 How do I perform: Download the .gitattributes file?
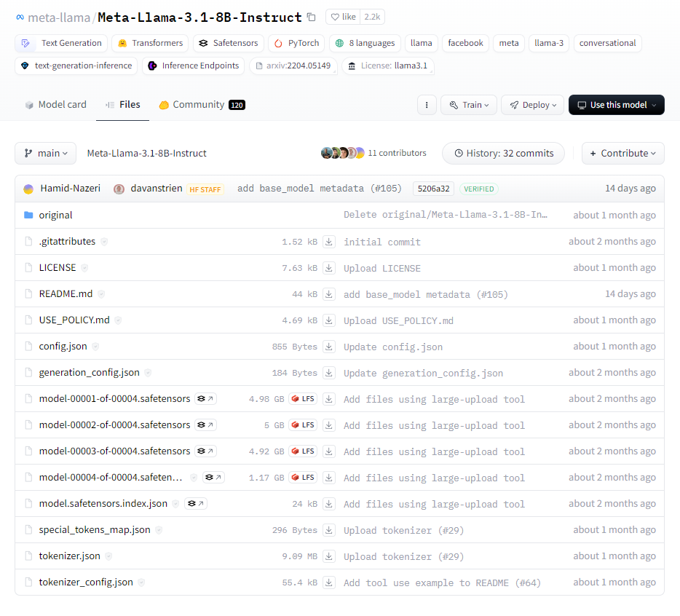pos(329,242)
